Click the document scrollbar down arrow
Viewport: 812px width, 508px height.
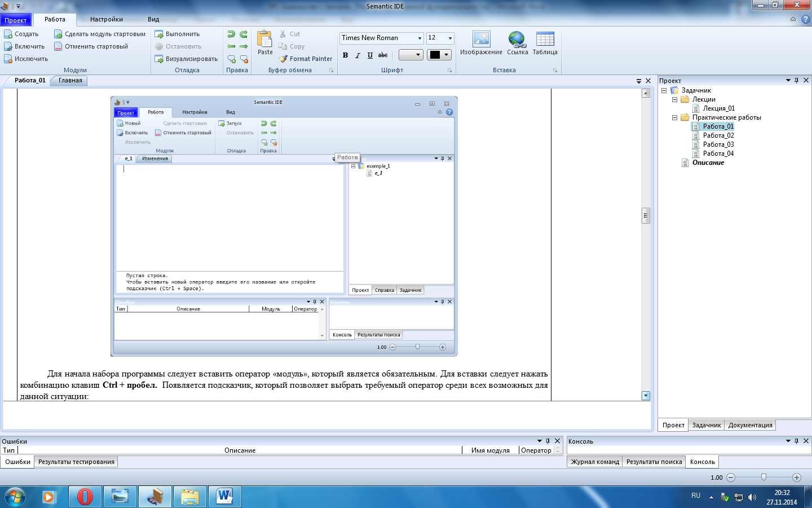tap(646, 396)
